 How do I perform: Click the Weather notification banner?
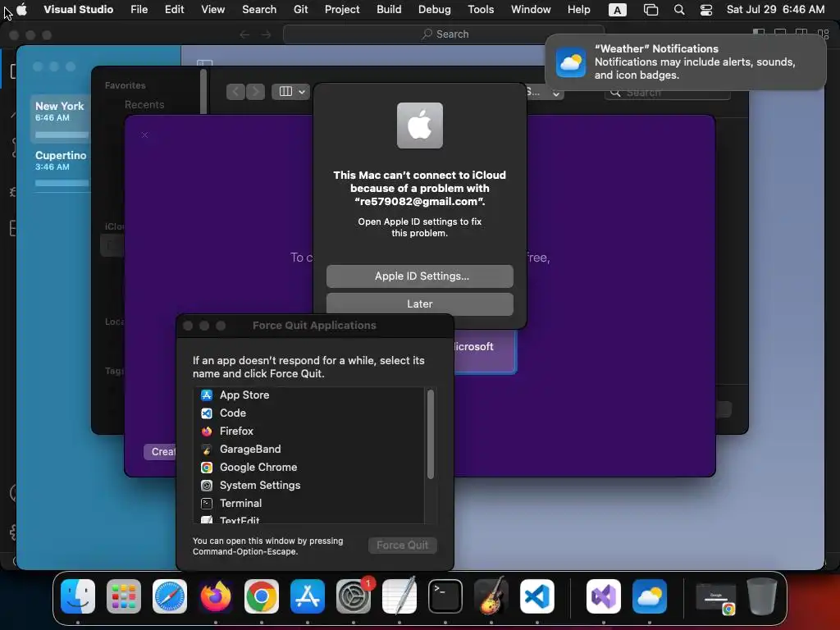[x=686, y=62]
